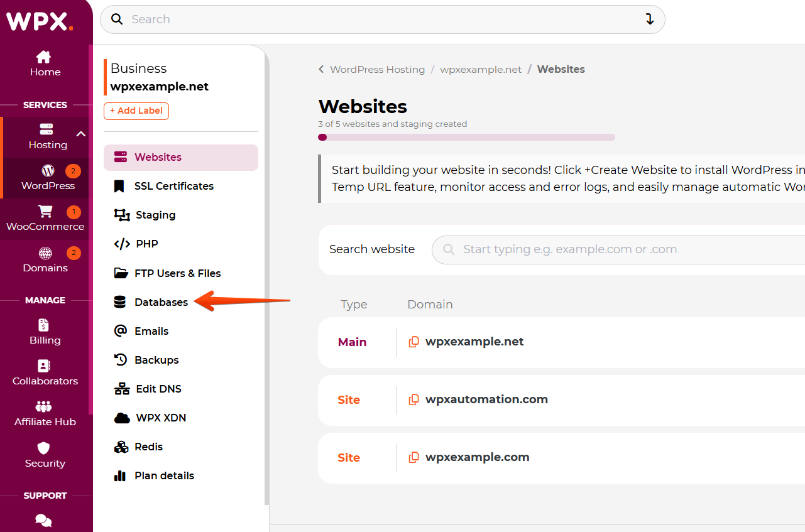The width and height of the screenshot is (805, 532).
Task: Open WooCommerce cart icon
Action: (x=45, y=211)
